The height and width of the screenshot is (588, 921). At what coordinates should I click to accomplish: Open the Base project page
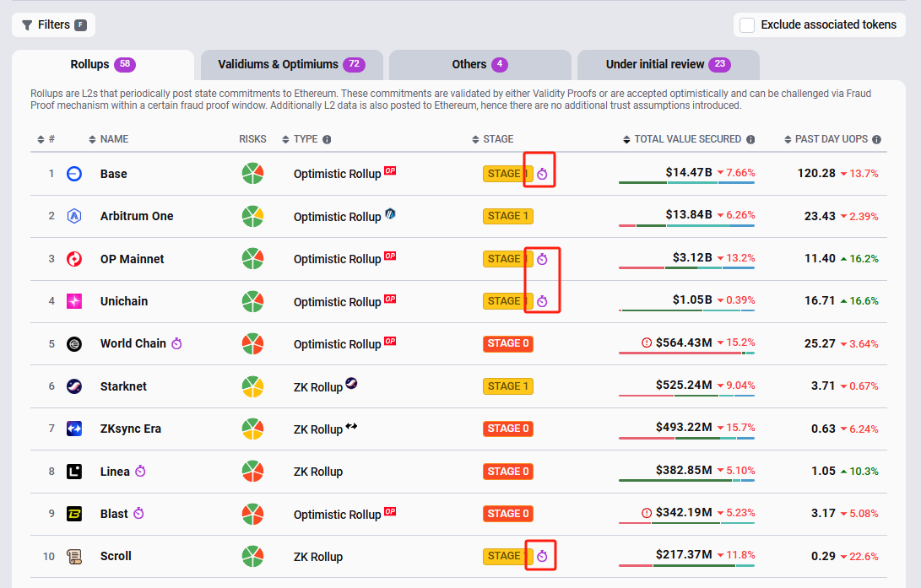pyautogui.click(x=113, y=174)
